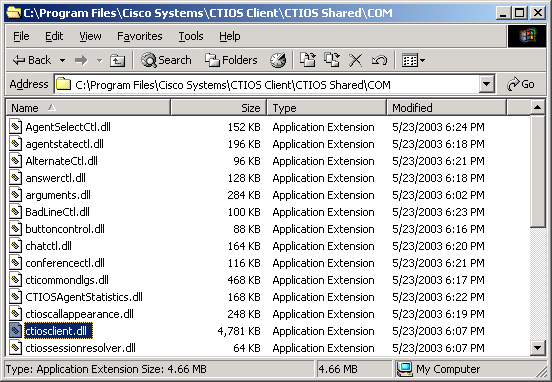
Task: Sort by the Modified column header
Action: (x=446, y=108)
